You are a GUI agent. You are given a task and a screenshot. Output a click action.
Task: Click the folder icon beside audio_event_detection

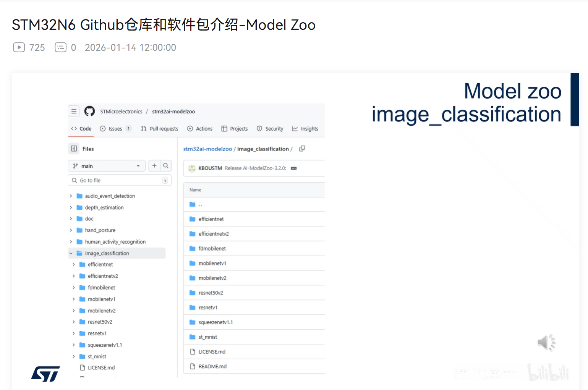coord(79,196)
